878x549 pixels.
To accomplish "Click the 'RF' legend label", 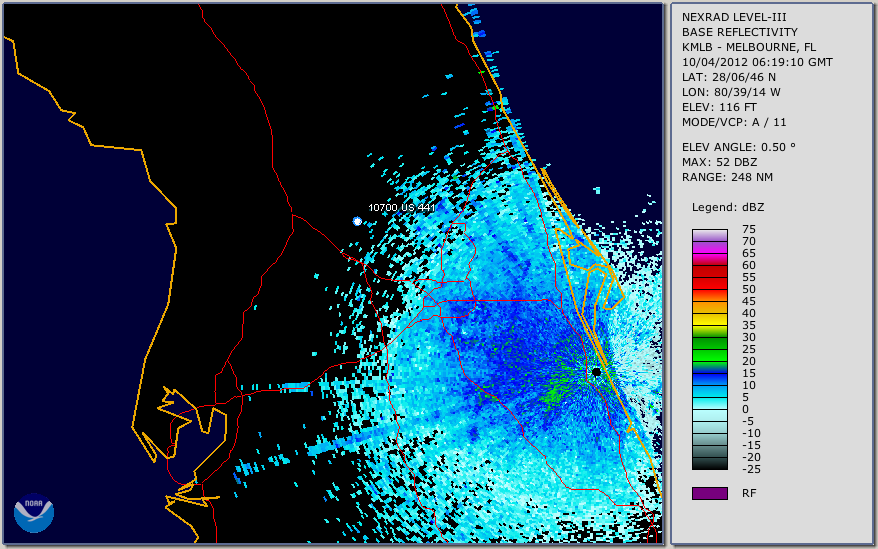I will point(749,493).
